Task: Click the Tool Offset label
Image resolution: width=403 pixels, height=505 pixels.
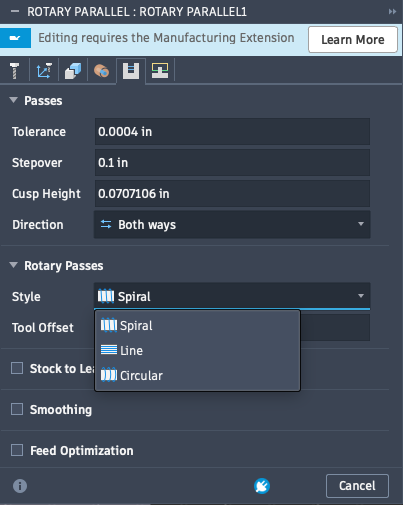Action: pyautogui.click(x=43, y=328)
